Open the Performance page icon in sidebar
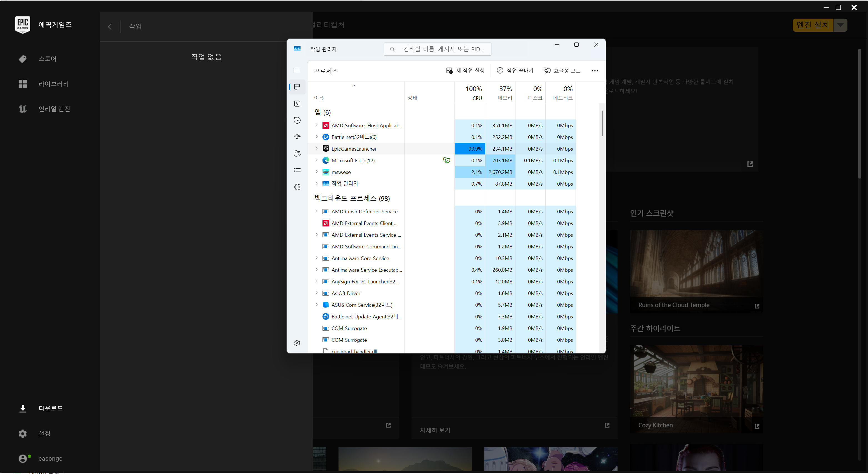Screen dimensions: 868x474 297,104
